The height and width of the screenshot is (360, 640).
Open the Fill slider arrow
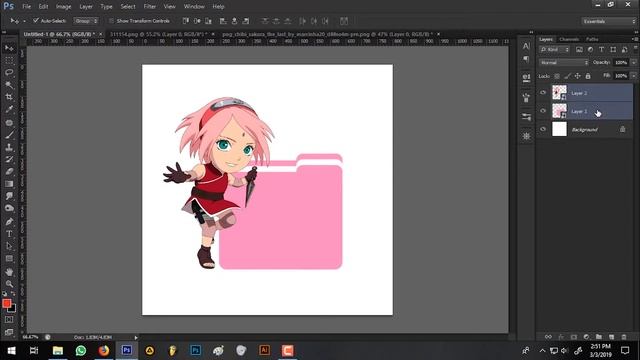[x=633, y=76]
